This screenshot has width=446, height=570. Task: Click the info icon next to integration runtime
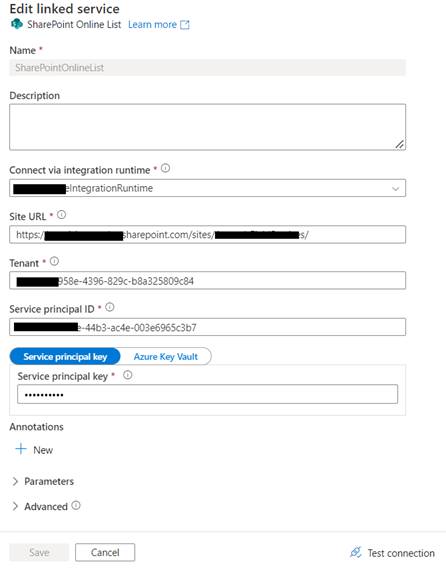[165, 168]
